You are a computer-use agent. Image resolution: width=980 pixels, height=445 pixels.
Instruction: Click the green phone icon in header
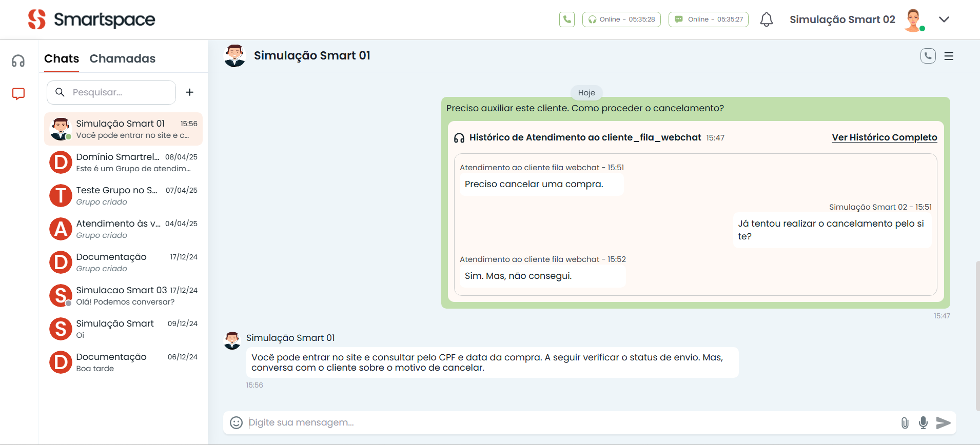click(566, 19)
